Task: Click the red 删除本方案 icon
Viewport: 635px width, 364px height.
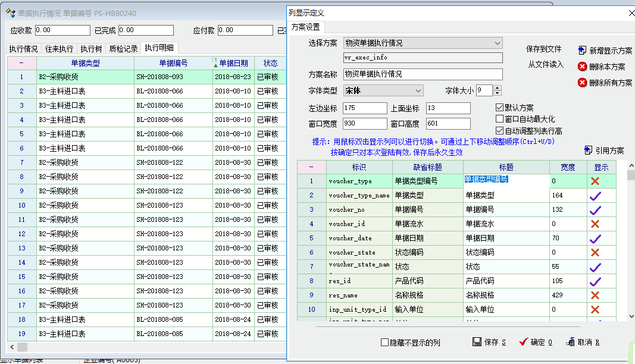Action: [x=582, y=67]
